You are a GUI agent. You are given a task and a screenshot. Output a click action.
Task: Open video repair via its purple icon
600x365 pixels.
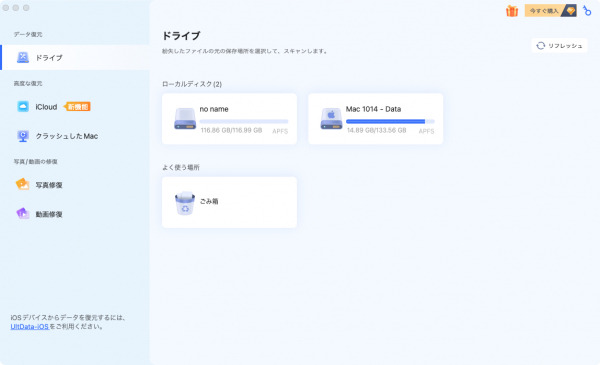click(23, 213)
